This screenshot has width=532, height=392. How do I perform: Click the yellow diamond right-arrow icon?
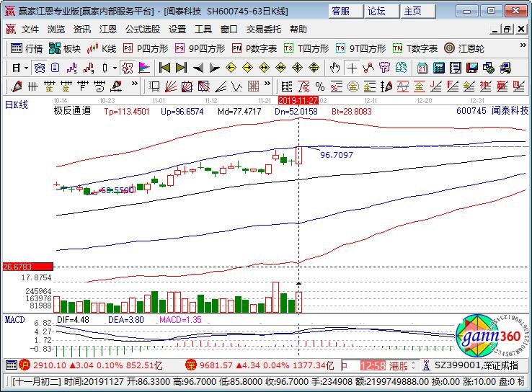click(248, 68)
